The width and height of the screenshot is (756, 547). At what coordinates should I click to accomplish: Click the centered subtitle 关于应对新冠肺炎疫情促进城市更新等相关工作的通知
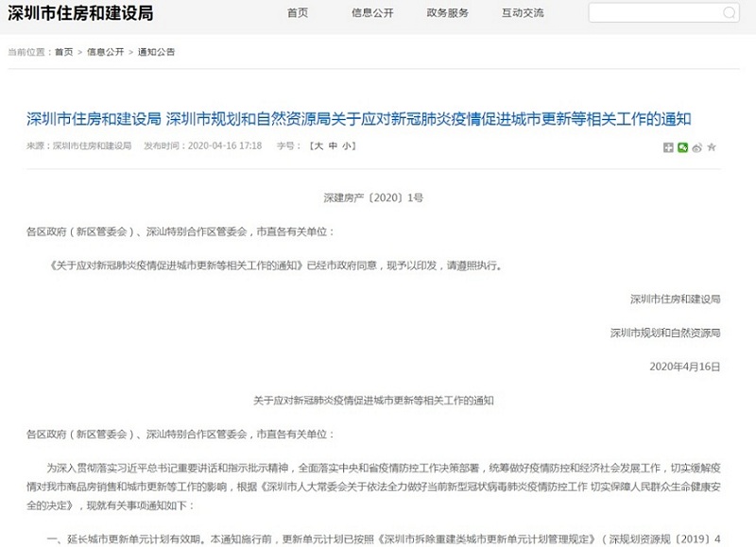(373, 400)
